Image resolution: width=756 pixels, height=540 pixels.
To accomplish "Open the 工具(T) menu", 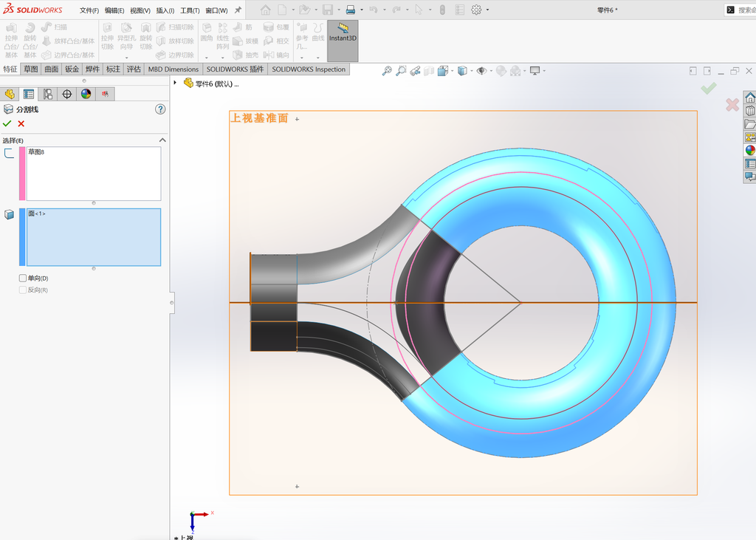I will [x=190, y=10].
